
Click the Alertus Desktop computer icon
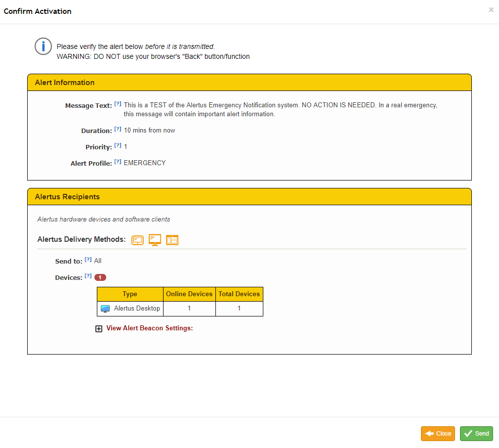pos(105,309)
